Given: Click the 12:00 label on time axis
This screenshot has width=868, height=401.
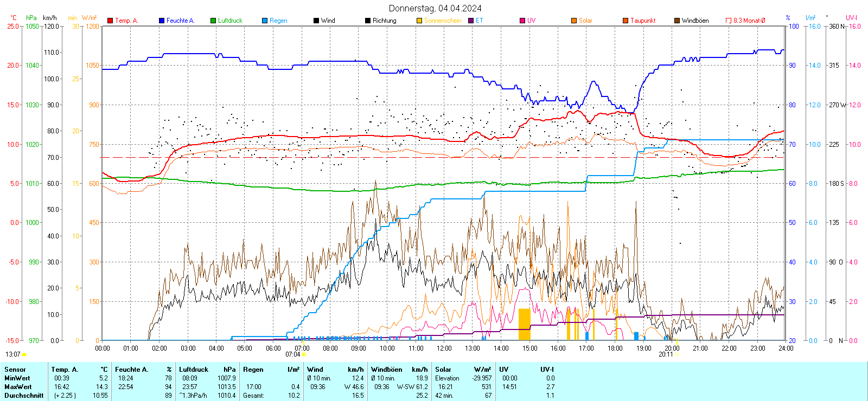Looking at the screenshot, I should 444,348.
